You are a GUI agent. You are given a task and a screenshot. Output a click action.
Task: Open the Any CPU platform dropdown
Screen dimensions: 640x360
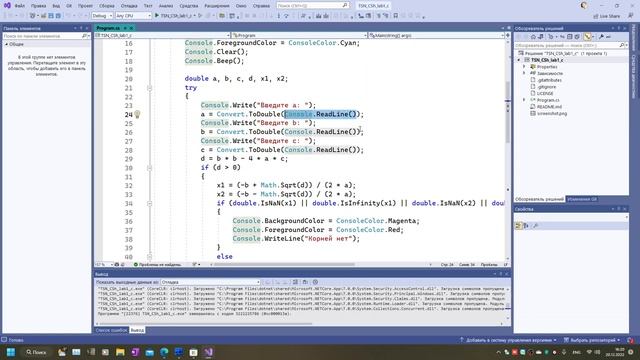(133, 16)
